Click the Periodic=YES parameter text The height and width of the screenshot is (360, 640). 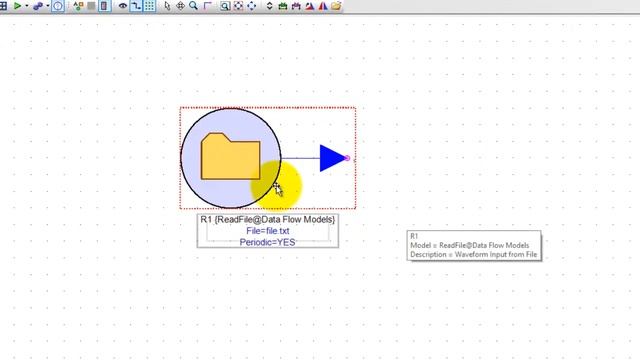coord(267,242)
